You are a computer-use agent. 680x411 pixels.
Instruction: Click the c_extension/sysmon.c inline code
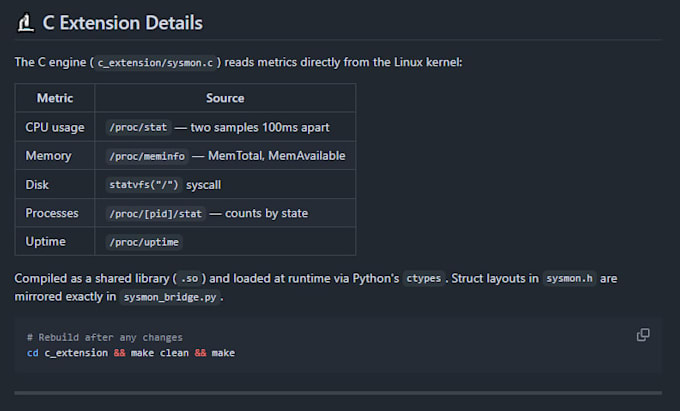tap(155, 63)
